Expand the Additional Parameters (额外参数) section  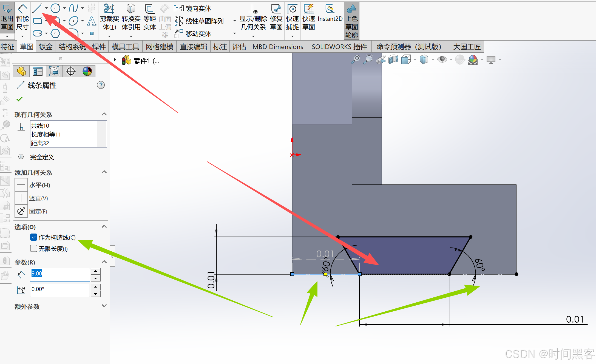[x=104, y=306]
